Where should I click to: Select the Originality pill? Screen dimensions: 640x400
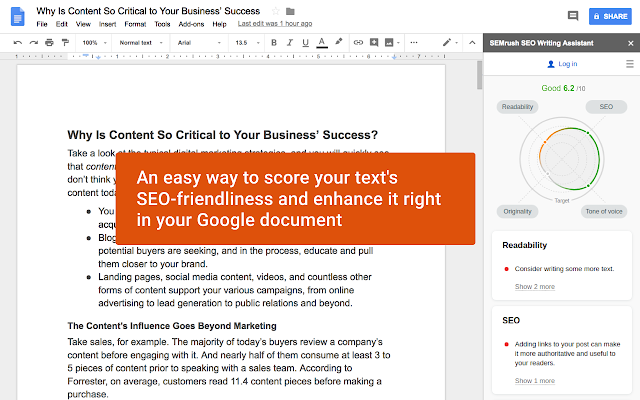517,211
